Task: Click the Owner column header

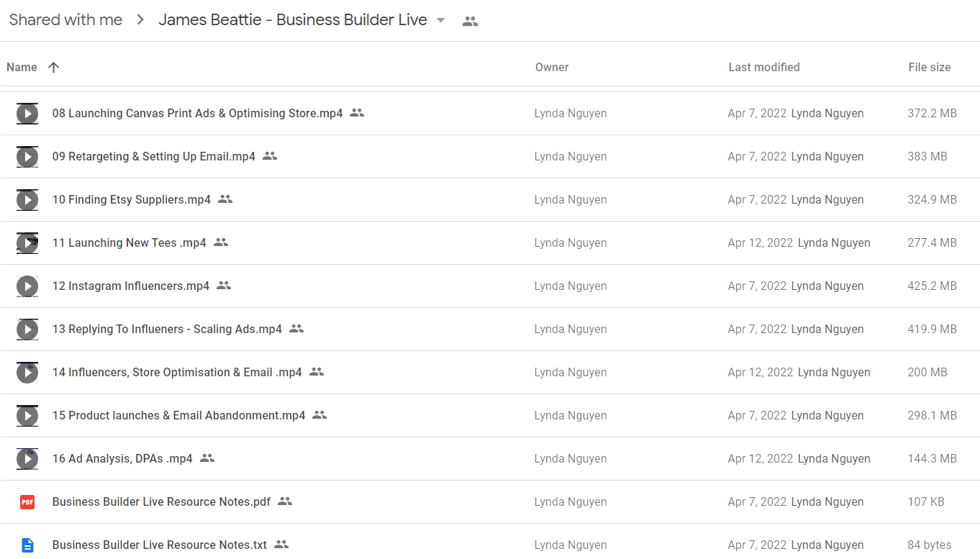Action: tap(552, 67)
